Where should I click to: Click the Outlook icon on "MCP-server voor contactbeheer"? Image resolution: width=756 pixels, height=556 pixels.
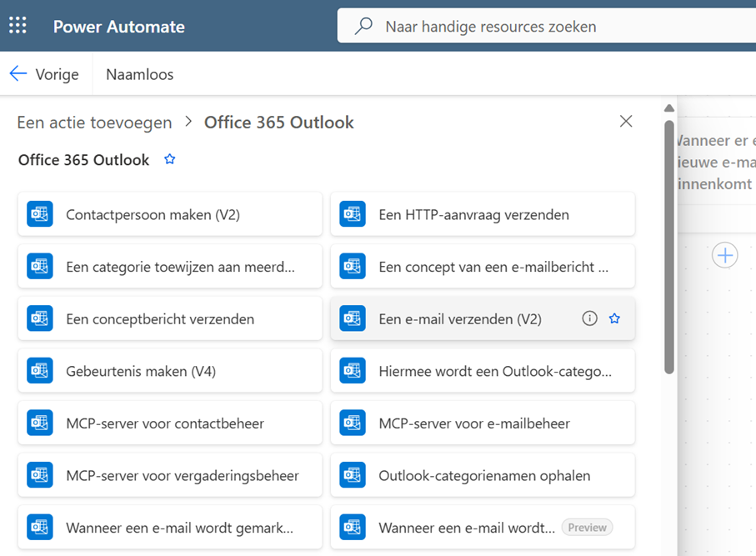point(39,423)
